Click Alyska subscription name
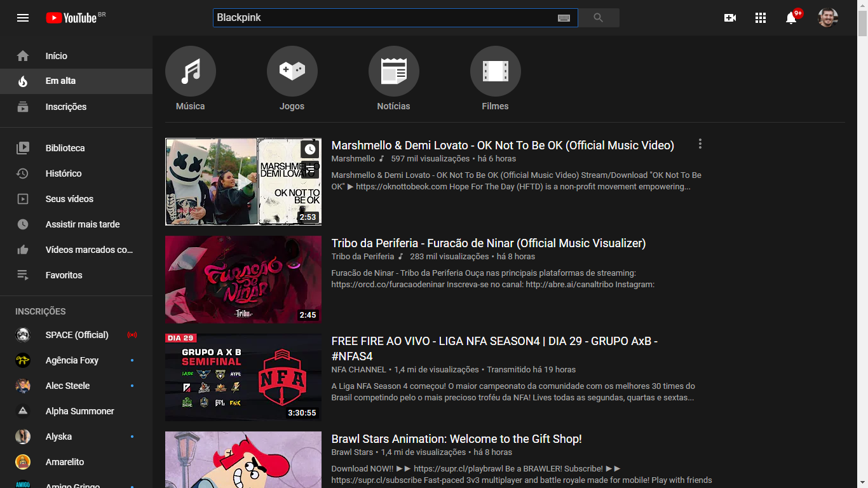The width and height of the screenshot is (868, 488). 58,437
